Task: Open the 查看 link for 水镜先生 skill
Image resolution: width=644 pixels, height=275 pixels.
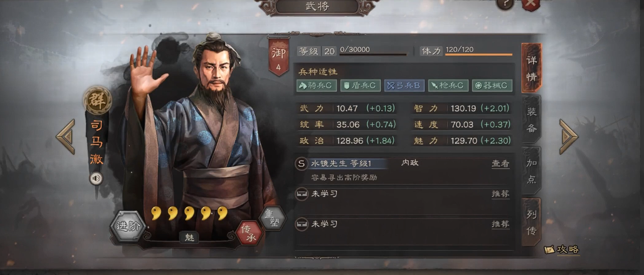Action: coord(501,164)
